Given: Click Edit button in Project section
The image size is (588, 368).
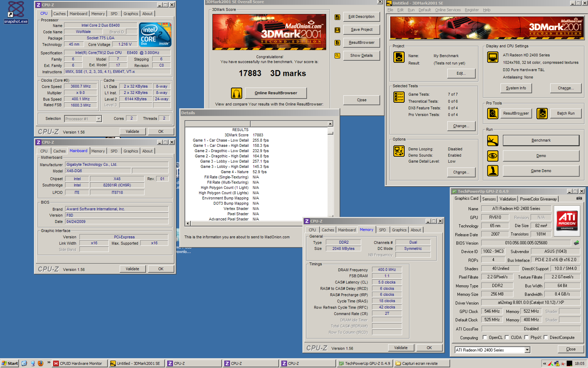Looking at the screenshot, I should 461,74.
